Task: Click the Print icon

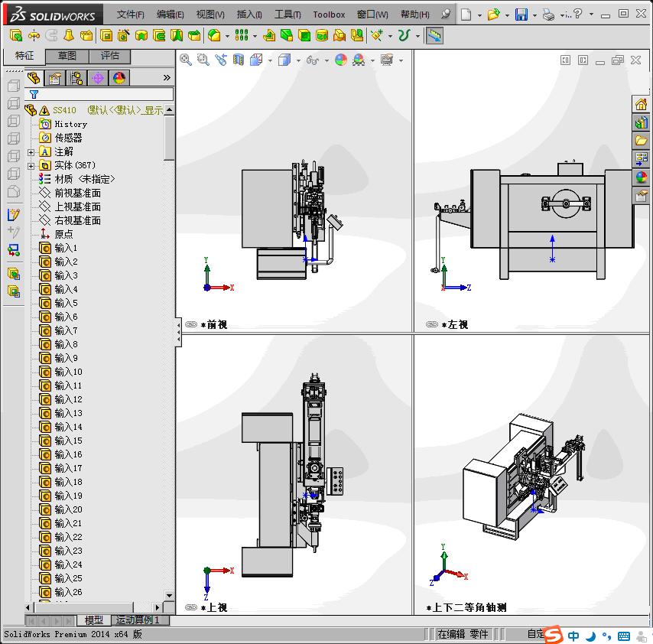Action: (x=548, y=15)
